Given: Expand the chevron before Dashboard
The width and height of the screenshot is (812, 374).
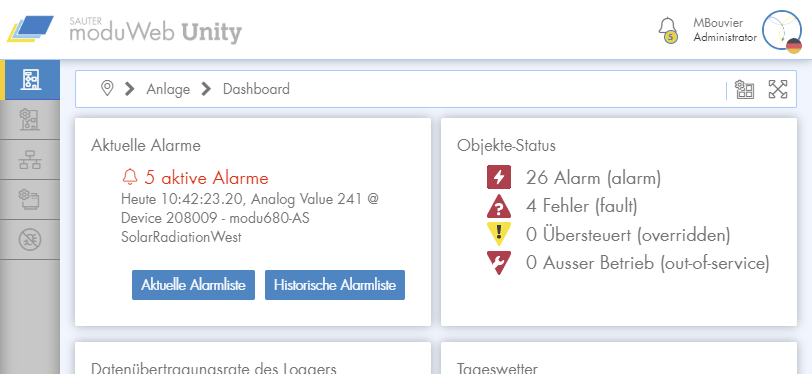Looking at the screenshot, I should [206, 89].
